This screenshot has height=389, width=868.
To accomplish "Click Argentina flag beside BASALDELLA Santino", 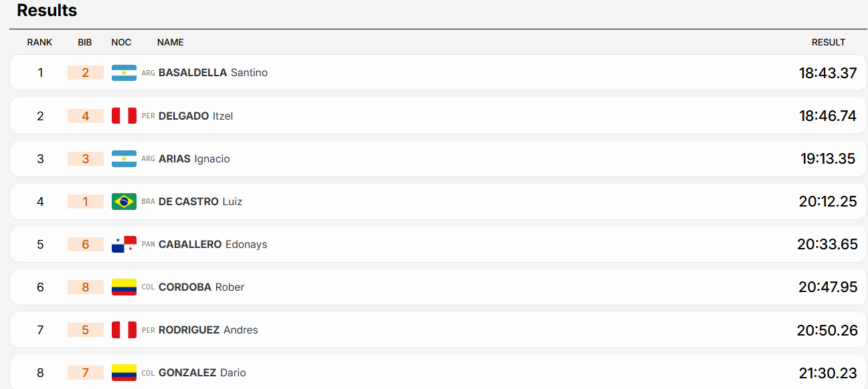I will click(x=124, y=73).
